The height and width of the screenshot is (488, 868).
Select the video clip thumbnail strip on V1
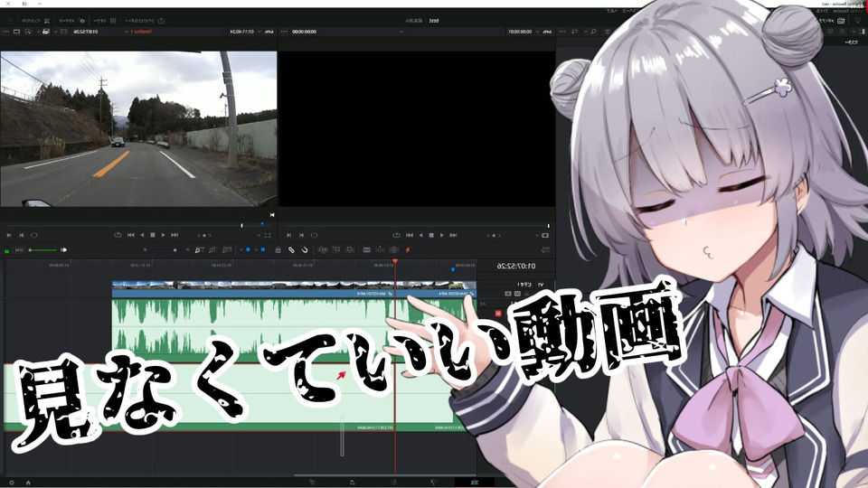[x=294, y=285]
